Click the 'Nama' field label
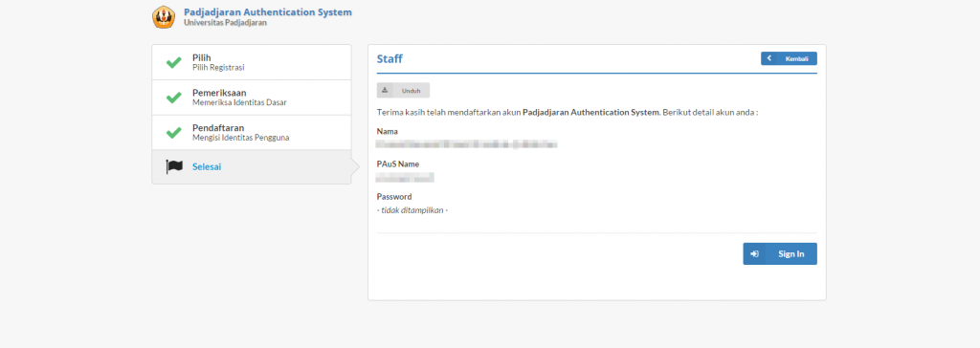 [388, 131]
